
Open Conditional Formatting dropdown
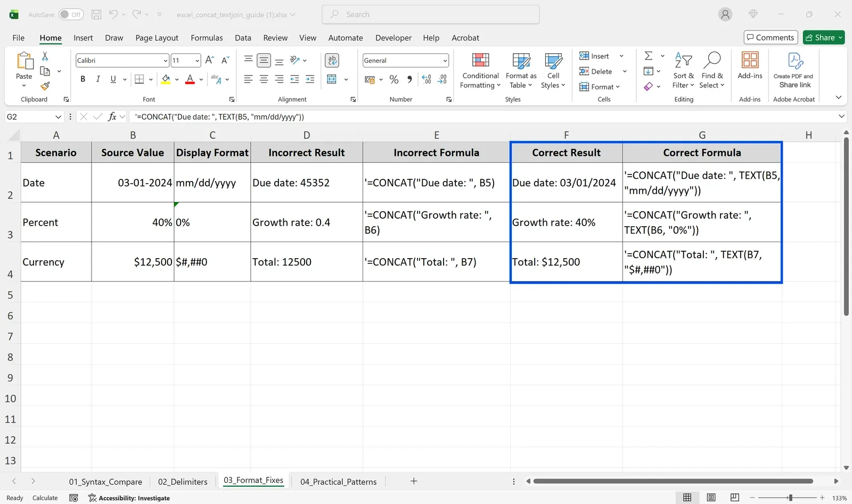480,71
